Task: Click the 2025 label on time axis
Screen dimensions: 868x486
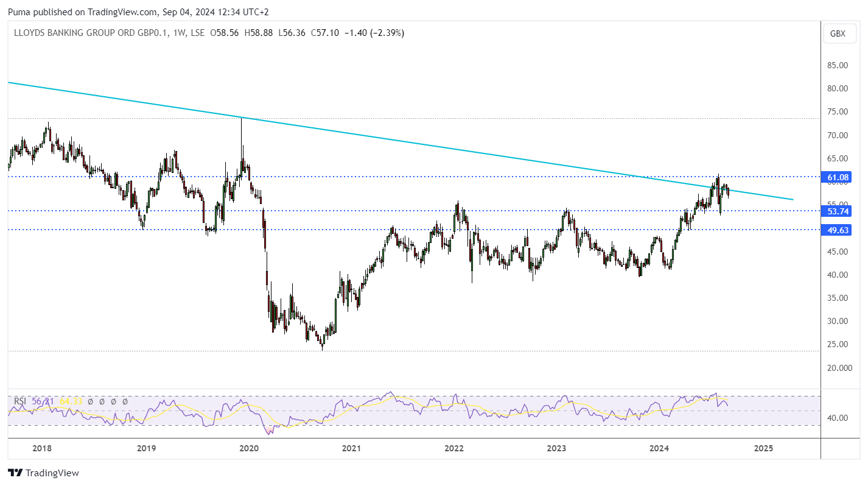Action: (x=763, y=448)
